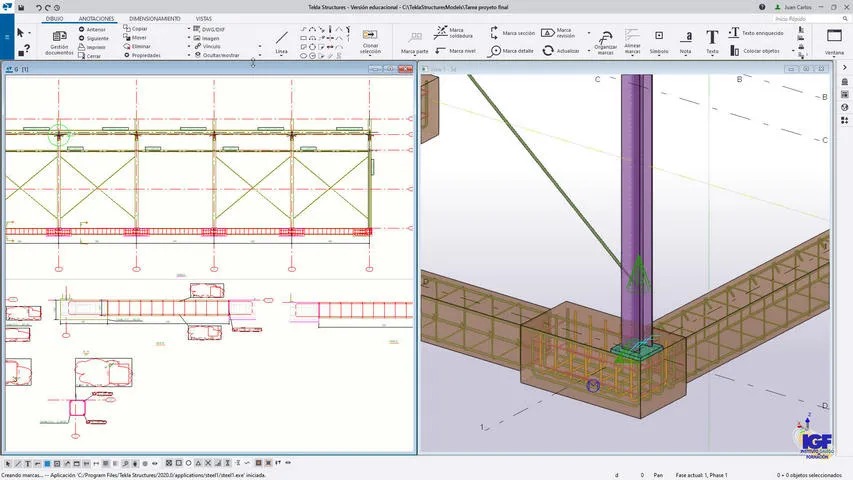
Task: Open the Ventana menu icon
Action: pos(834,42)
